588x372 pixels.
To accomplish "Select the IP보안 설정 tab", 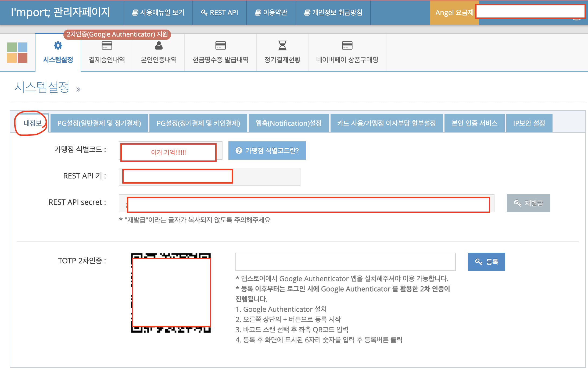I will click(529, 123).
